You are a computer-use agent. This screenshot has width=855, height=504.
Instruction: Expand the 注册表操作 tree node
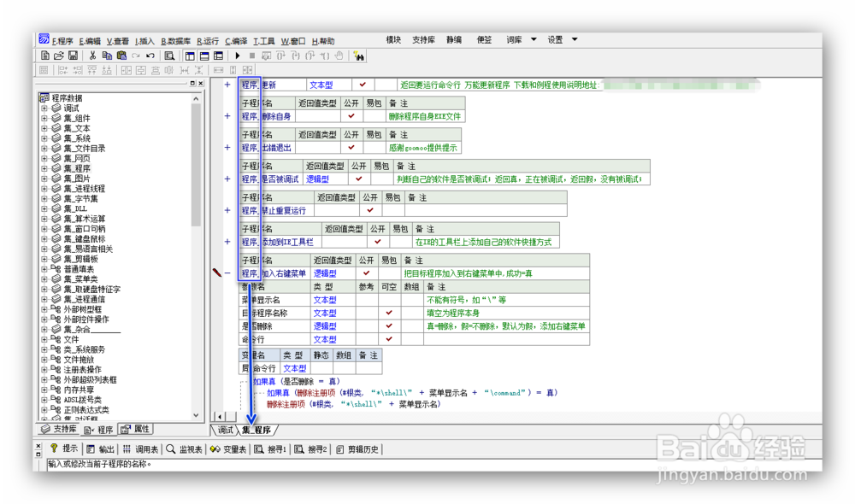(x=44, y=370)
